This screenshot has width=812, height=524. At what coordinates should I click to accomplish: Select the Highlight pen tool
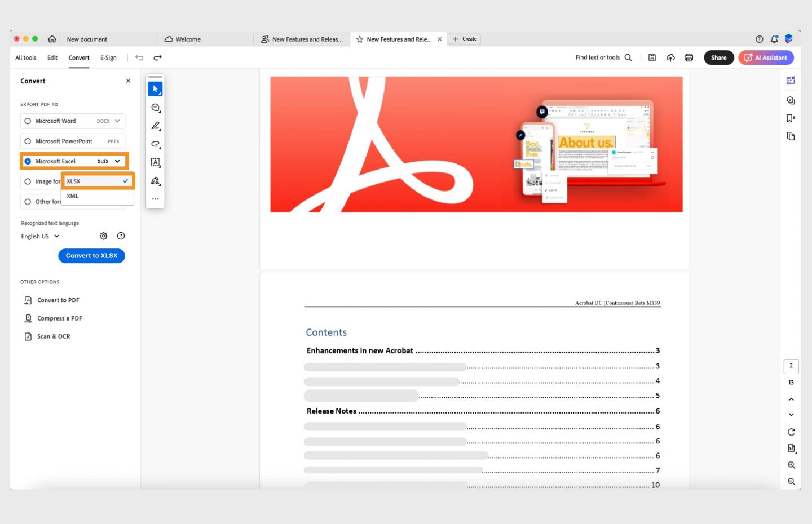156,126
